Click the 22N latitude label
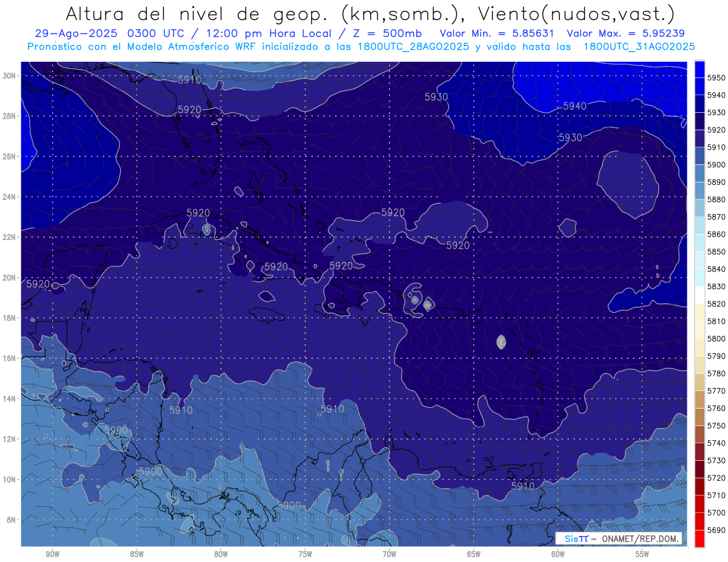This screenshot has height=562, width=728. click(8, 237)
